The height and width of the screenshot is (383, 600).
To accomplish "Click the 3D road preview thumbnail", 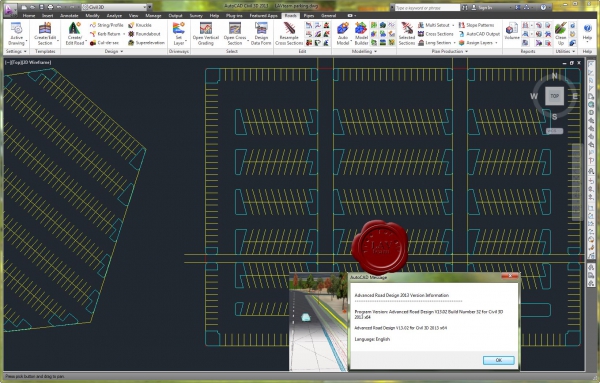I will pos(318,322).
